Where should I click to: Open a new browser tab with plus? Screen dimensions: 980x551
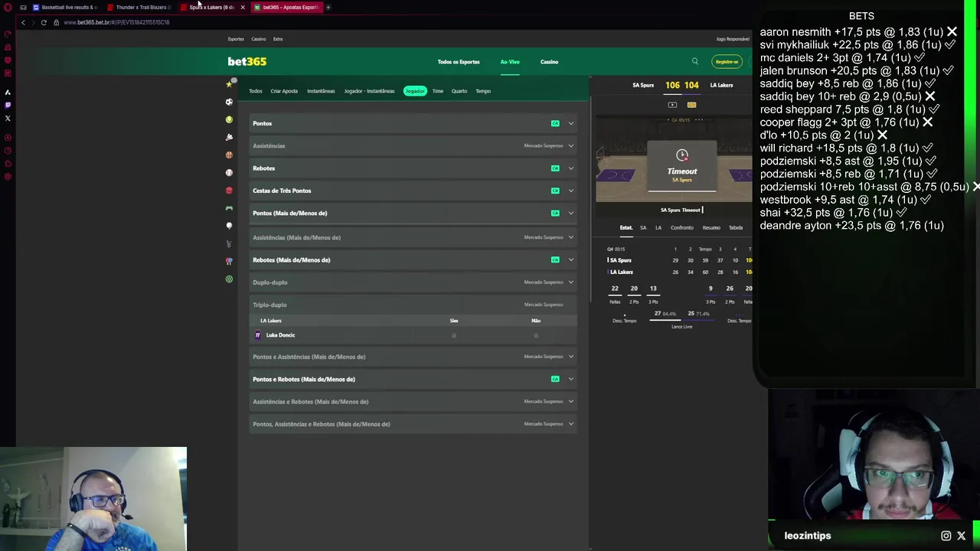pos(328,7)
